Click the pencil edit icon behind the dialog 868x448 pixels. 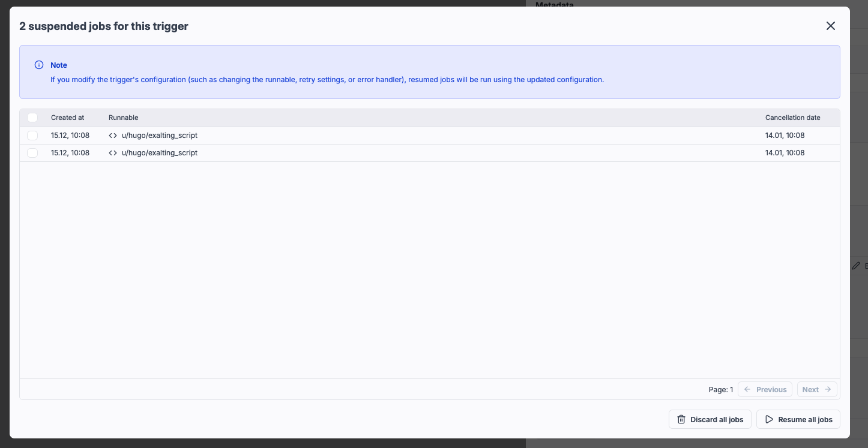(856, 265)
